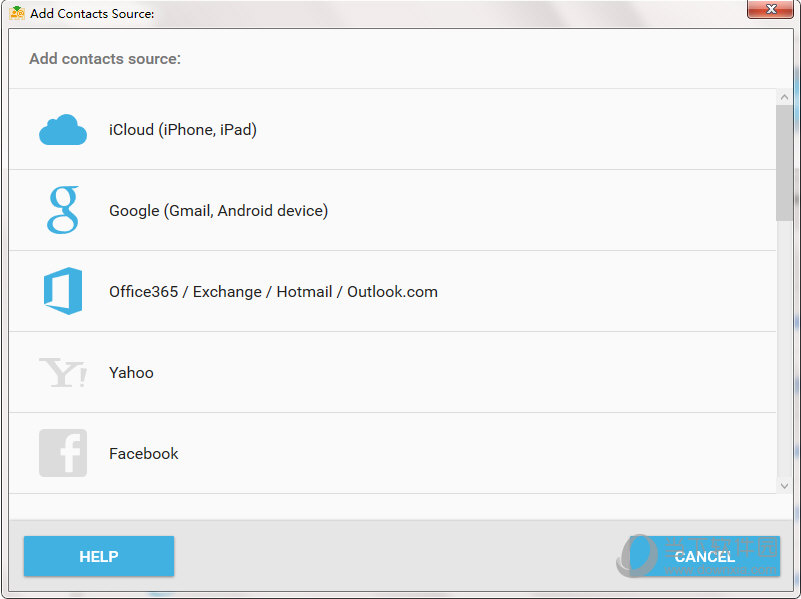
Task: Click the blue iCloud cloud icon
Action: (x=63, y=130)
